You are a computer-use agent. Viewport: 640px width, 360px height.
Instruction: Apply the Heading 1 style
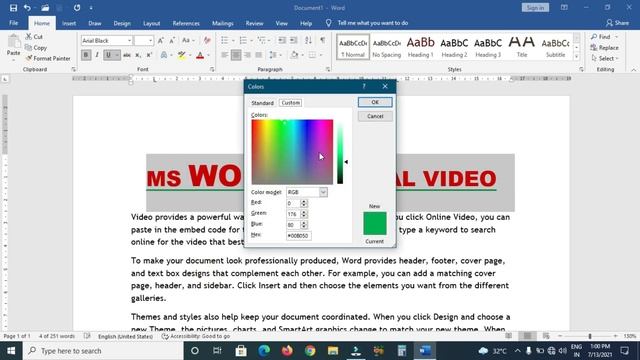tap(420, 47)
